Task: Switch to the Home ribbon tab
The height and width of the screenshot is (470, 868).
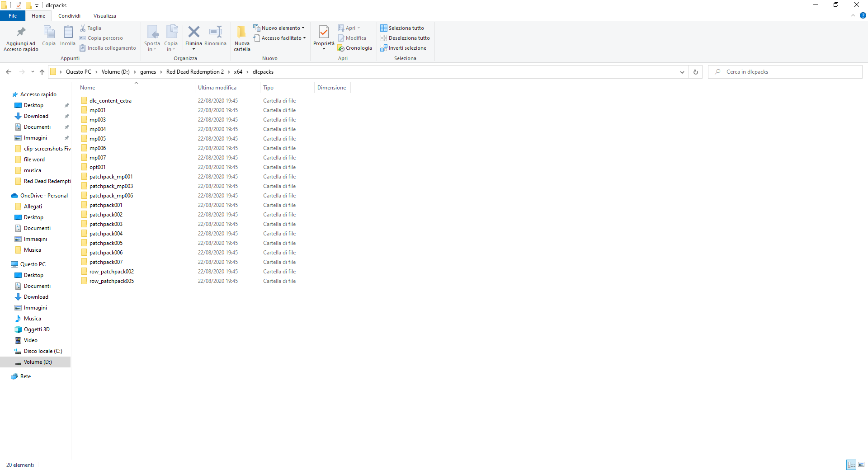Action: point(38,16)
